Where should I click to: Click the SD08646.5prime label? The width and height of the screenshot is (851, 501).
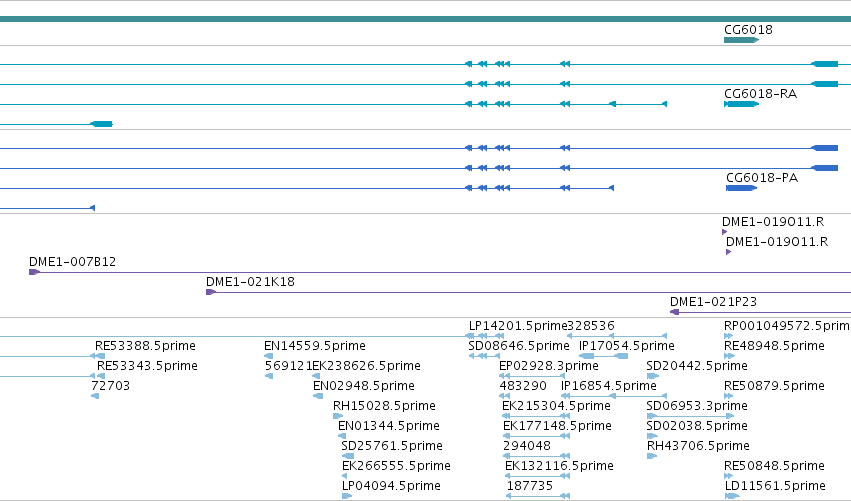pos(519,346)
